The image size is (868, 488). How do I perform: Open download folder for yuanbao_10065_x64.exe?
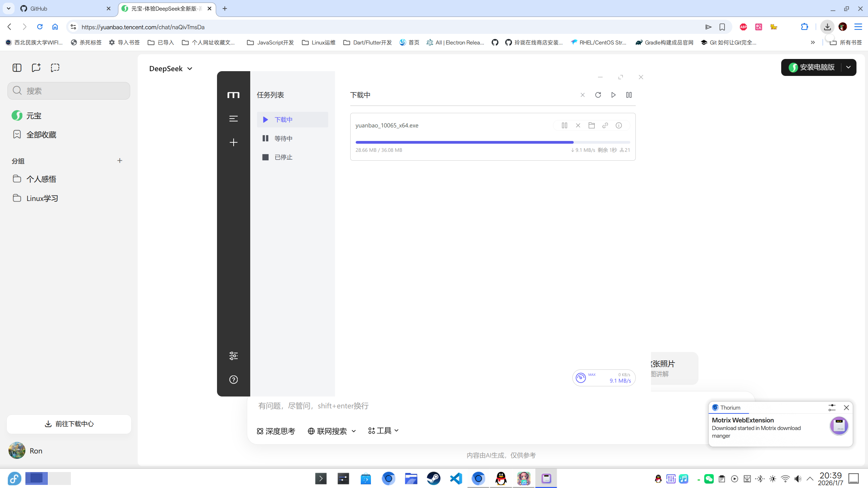tap(591, 125)
